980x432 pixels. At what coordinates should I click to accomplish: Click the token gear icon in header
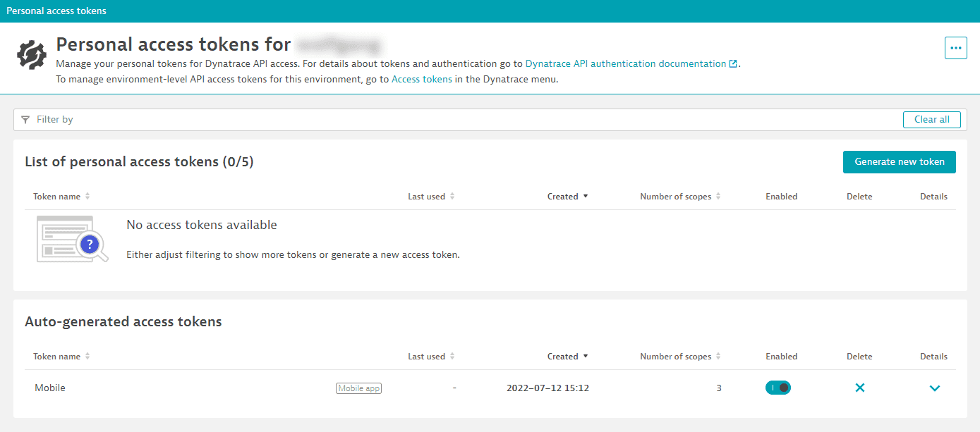31,54
